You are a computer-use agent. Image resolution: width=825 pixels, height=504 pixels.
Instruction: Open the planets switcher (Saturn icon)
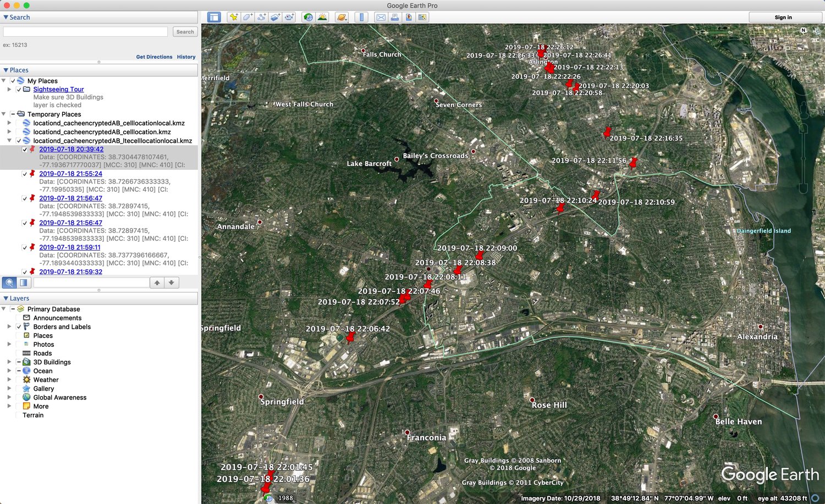(x=342, y=17)
